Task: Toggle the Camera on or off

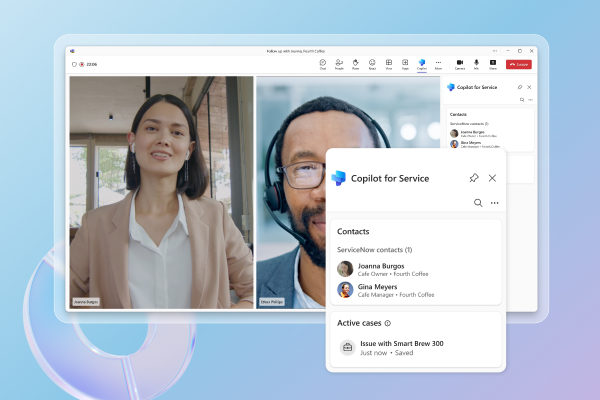Action: 460,63
